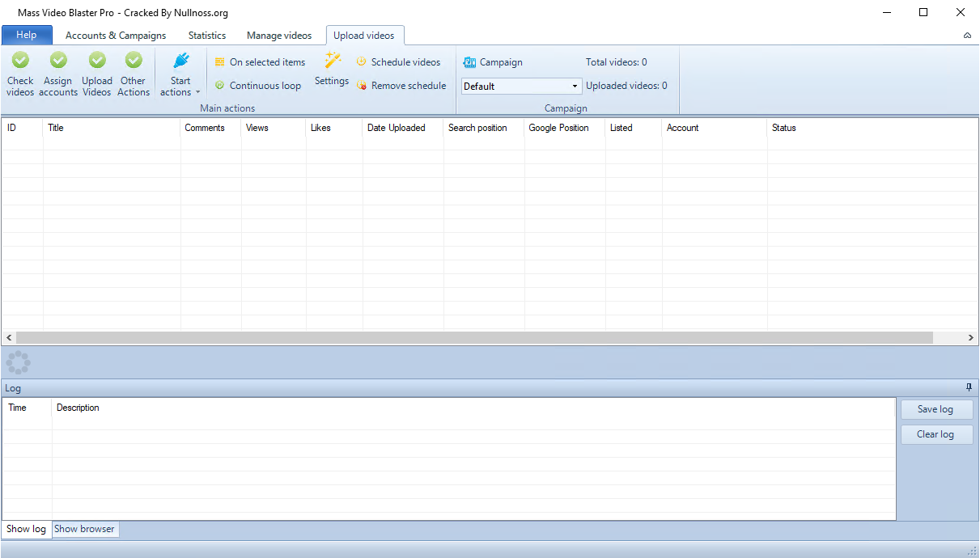This screenshot has height=558, width=980.
Task: Click the Campaign icon button
Action: coord(493,62)
